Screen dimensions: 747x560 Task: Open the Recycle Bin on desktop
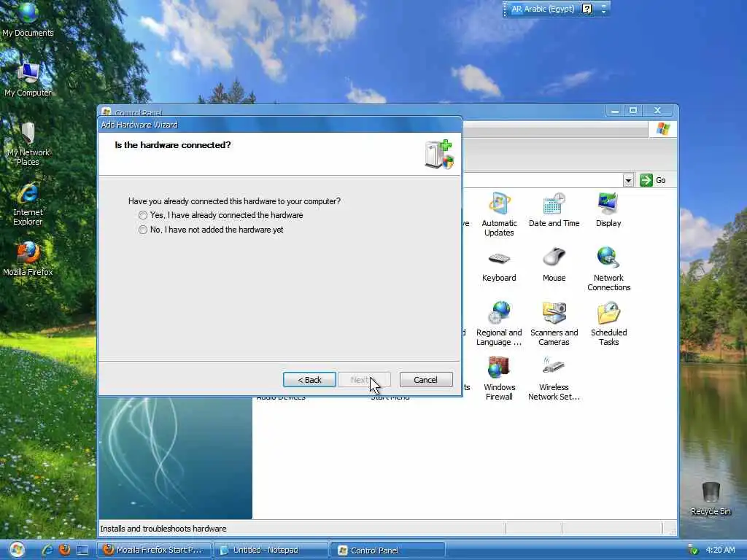click(x=711, y=499)
